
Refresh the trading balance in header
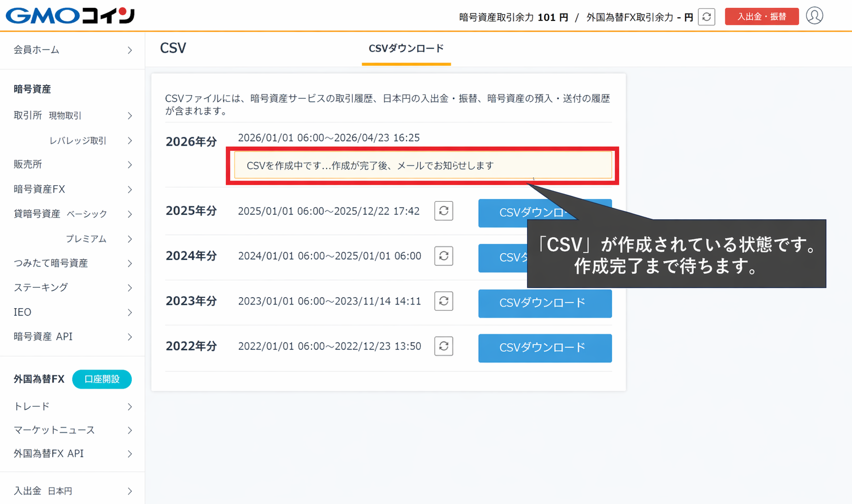pyautogui.click(x=706, y=17)
